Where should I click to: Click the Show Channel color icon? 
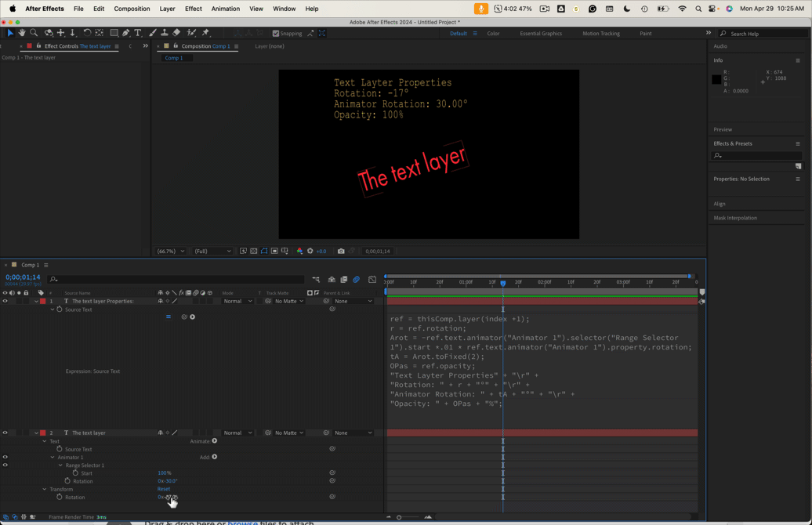tap(299, 251)
